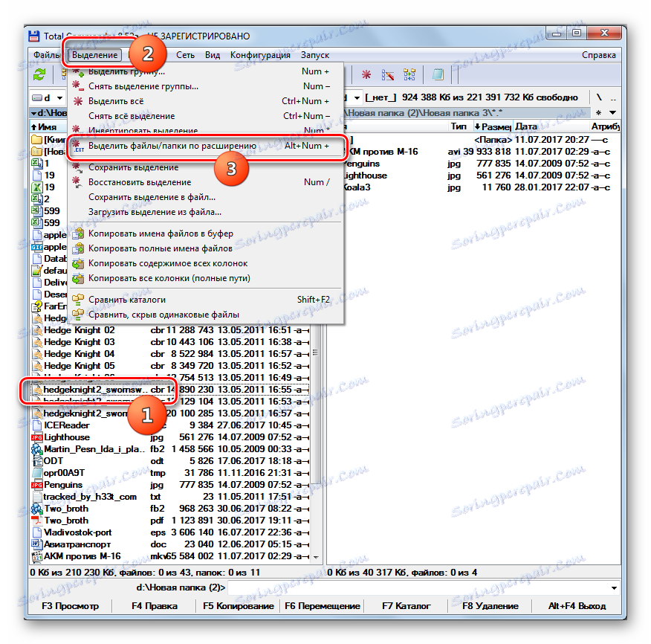Click the video icon of АКМ против М-16 mkv

[x=37, y=556]
